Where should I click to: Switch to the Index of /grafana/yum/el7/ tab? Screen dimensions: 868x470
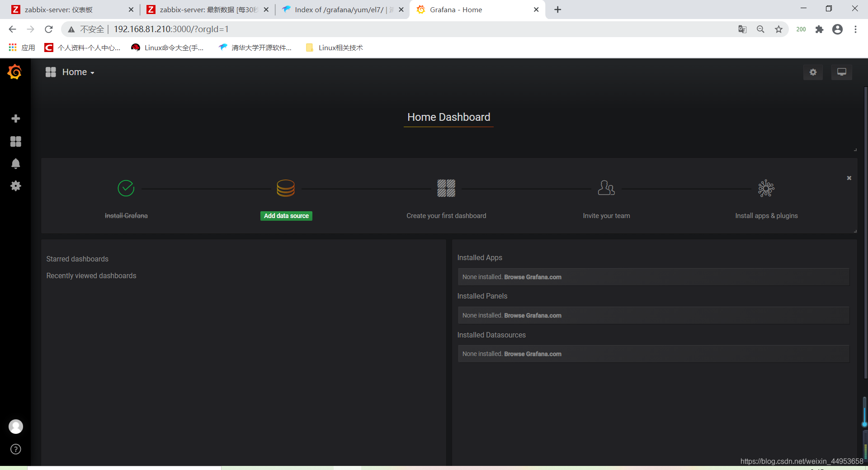pos(342,9)
